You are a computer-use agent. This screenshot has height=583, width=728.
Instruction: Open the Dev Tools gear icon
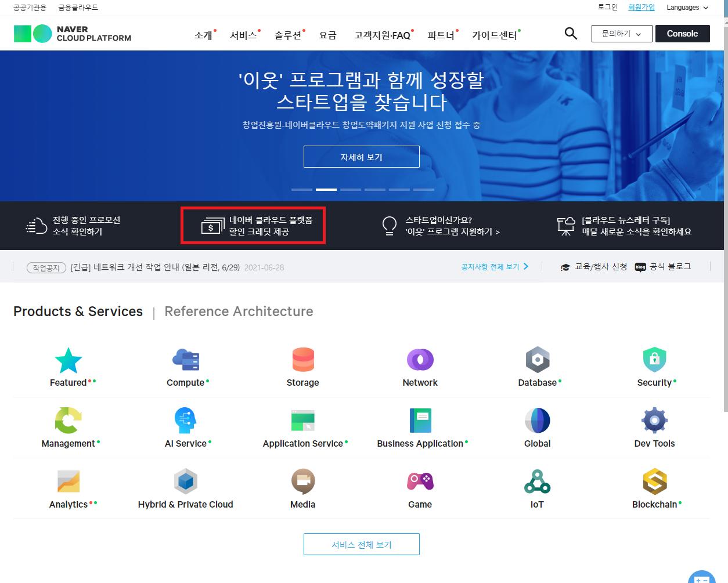click(x=655, y=421)
